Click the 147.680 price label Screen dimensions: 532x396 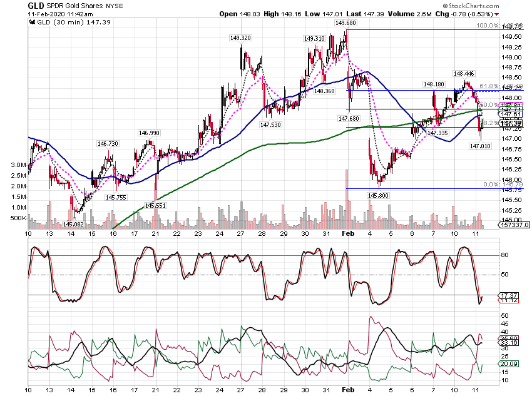349,119
